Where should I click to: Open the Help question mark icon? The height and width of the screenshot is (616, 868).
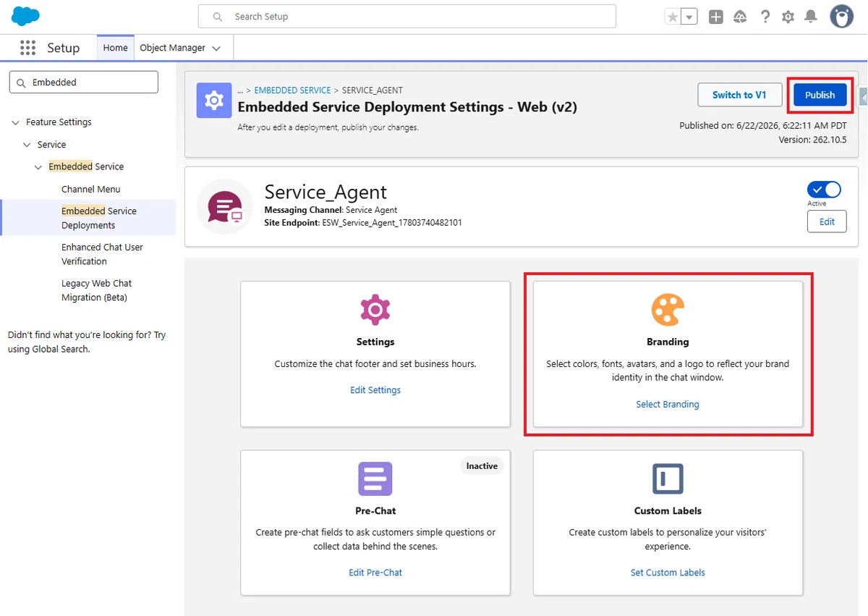765,17
